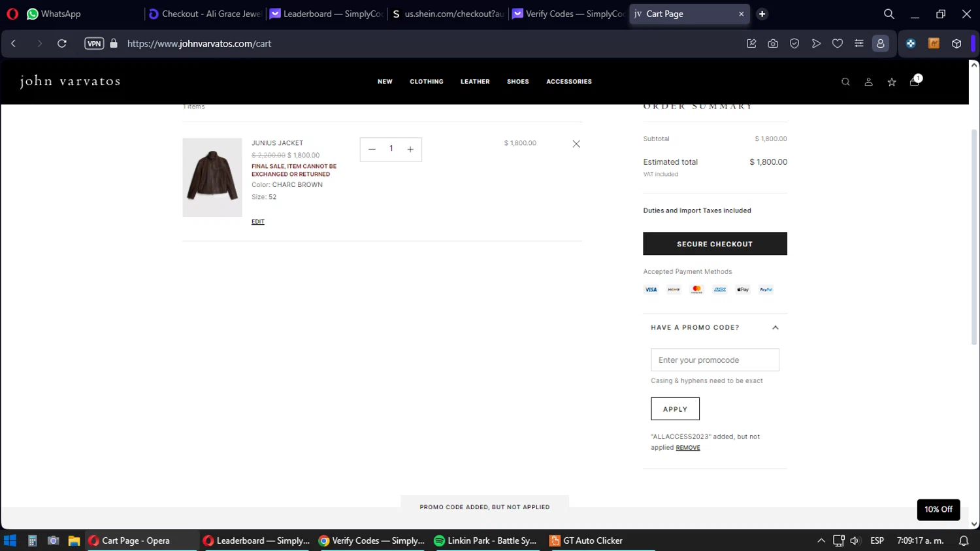Screen dimensions: 980x551
Task: Add page to bookmarks with heart icon
Action: (x=838, y=44)
